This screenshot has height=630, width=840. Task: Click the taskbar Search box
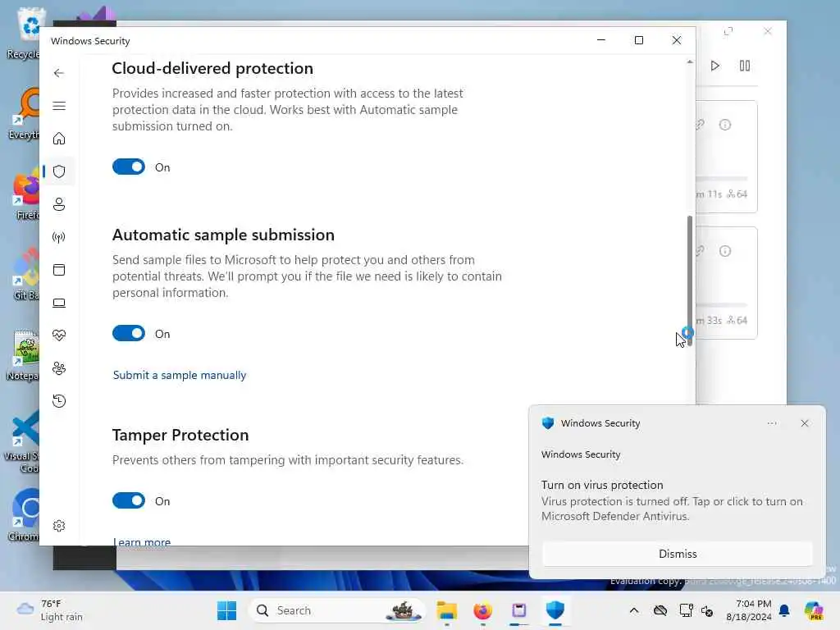tap(336, 610)
